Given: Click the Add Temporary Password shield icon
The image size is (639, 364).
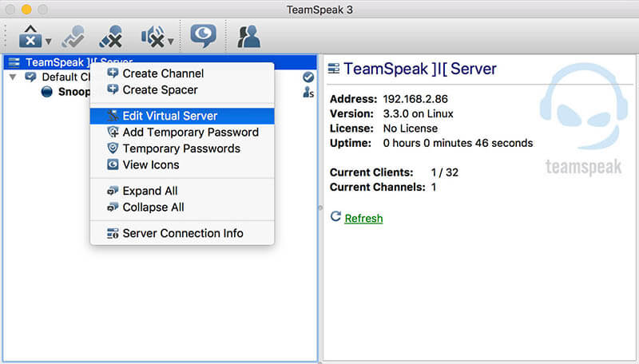Looking at the screenshot, I should [x=113, y=132].
